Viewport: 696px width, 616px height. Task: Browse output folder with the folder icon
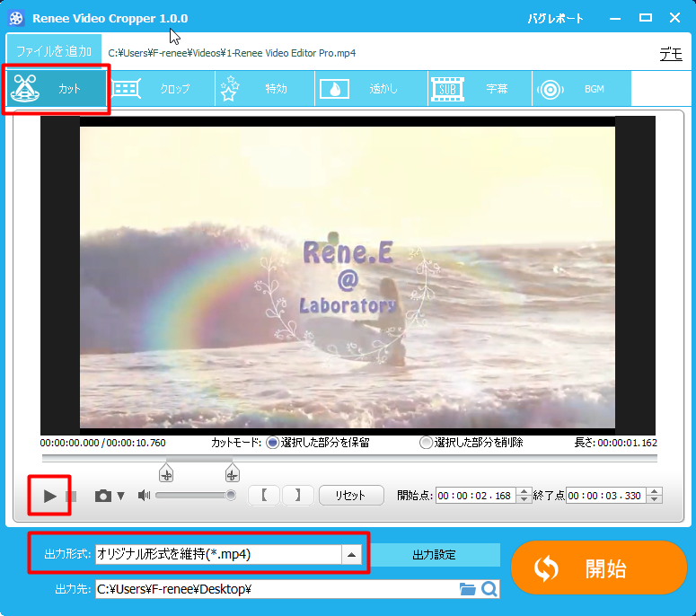coord(467,589)
